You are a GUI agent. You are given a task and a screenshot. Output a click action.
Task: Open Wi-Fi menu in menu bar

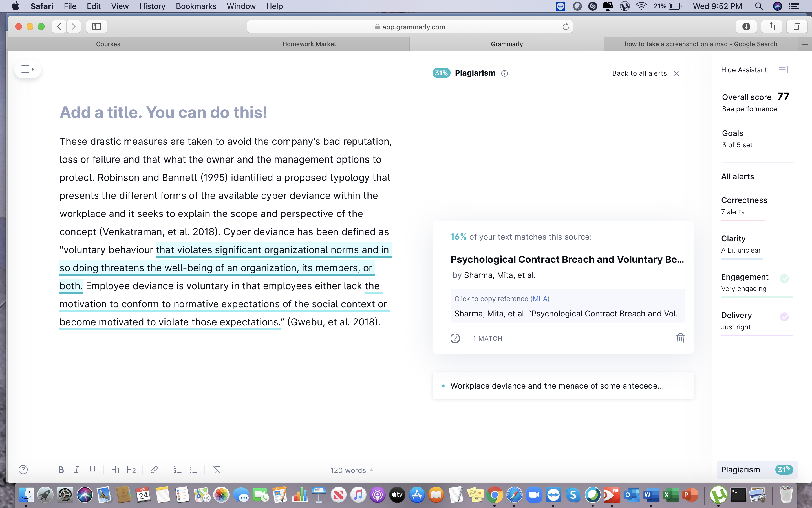pyautogui.click(x=641, y=6)
